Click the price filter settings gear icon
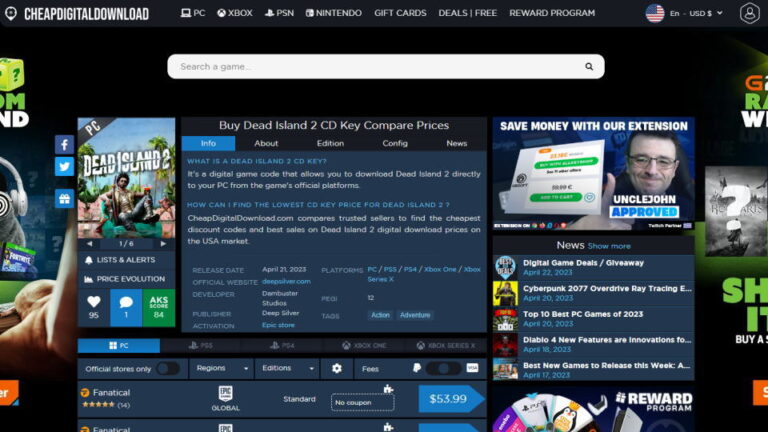768x432 pixels. [336, 368]
